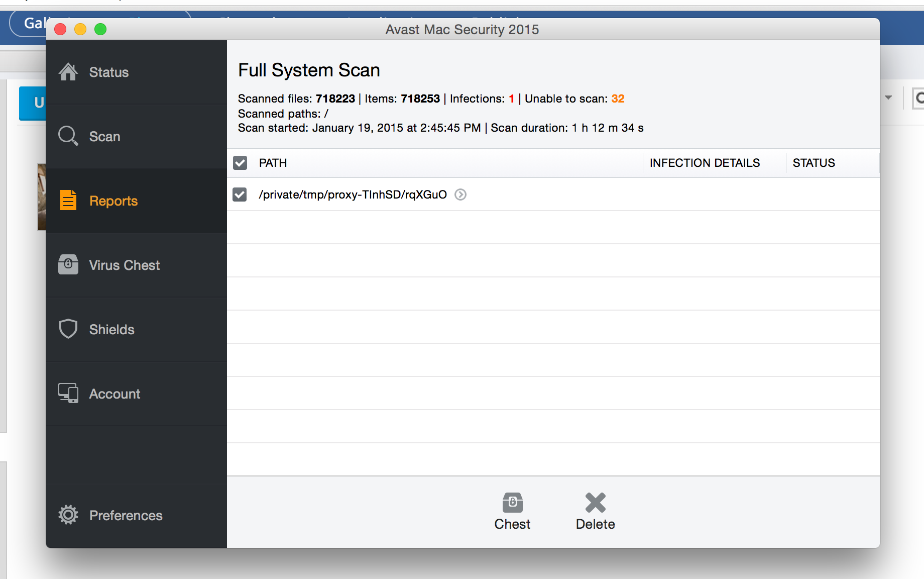
Task: Click the Scan magnifier icon
Action: tap(68, 136)
